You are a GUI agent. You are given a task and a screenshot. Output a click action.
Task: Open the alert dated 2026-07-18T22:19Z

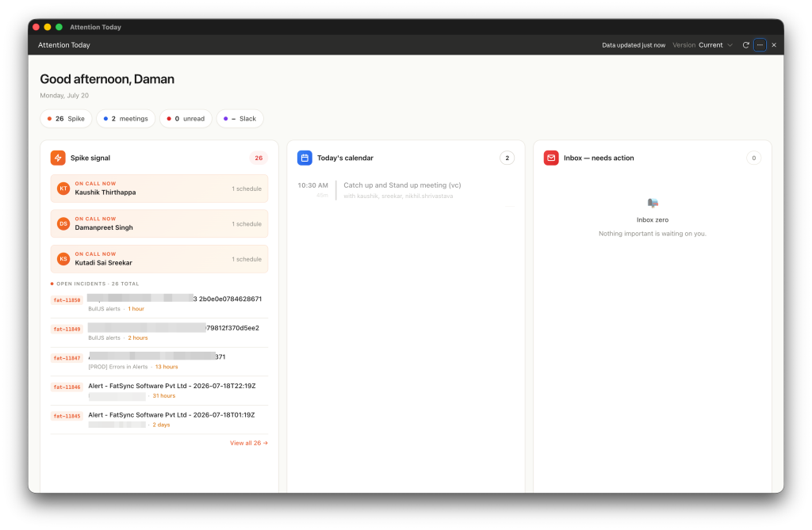tap(172, 386)
